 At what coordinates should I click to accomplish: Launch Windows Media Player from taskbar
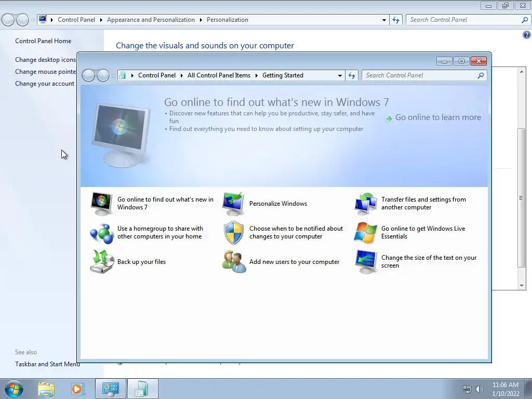pos(77,389)
